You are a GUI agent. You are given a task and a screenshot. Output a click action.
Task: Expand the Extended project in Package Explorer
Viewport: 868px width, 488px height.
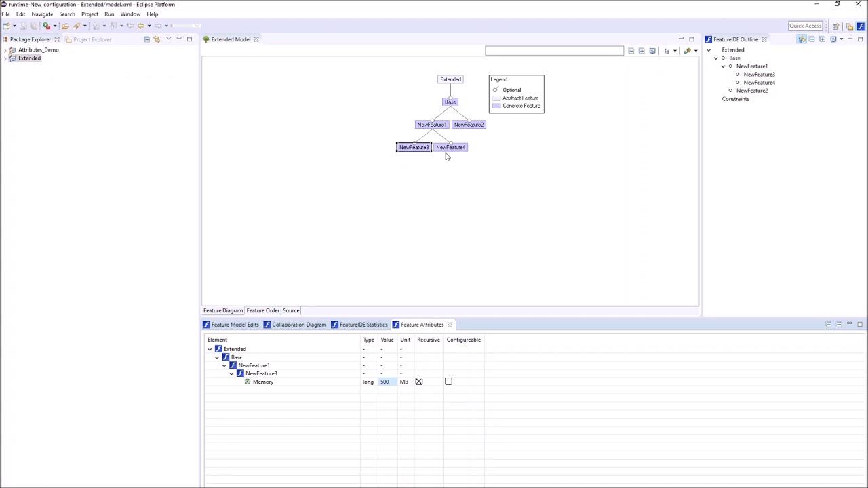click(5, 58)
